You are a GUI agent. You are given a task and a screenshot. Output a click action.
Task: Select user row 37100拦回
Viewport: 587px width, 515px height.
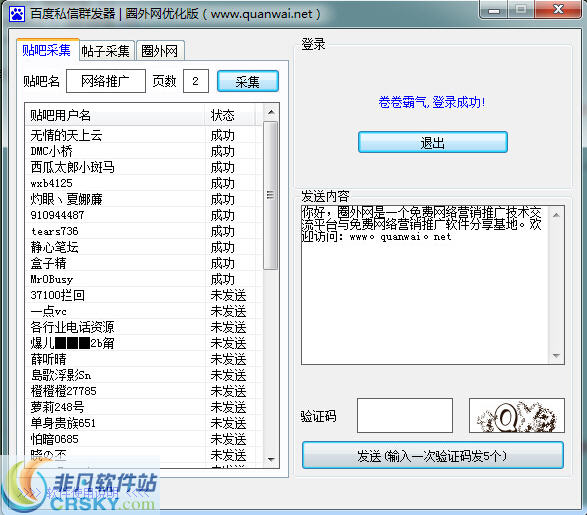click(x=144, y=295)
